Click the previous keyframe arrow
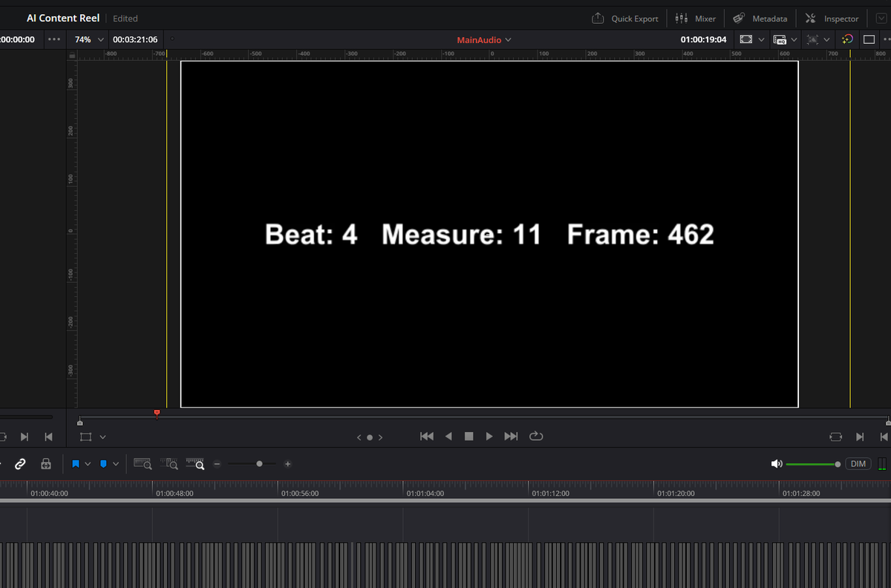The image size is (891, 588). (x=359, y=437)
